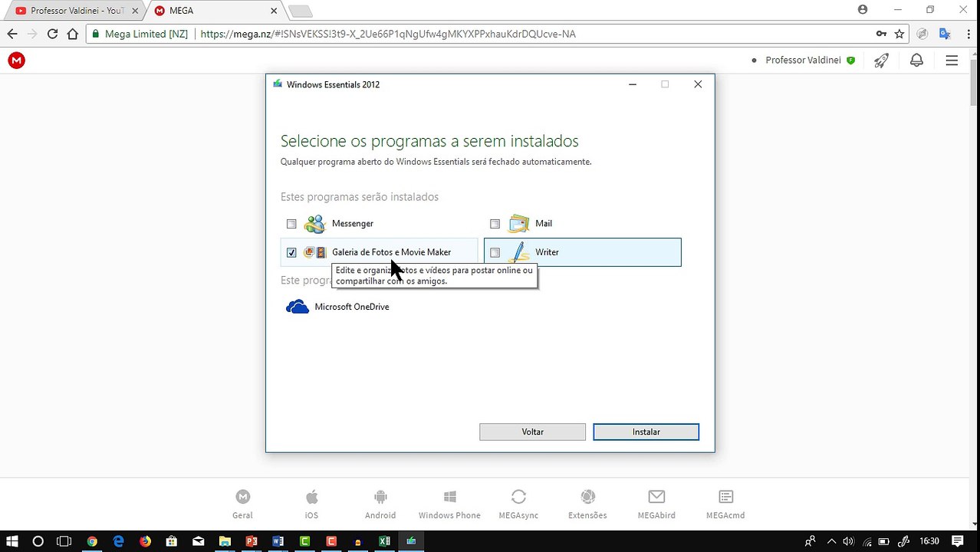Screen dimensions: 980x552
Task: Click the Mail program icon
Action: pos(518,223)
